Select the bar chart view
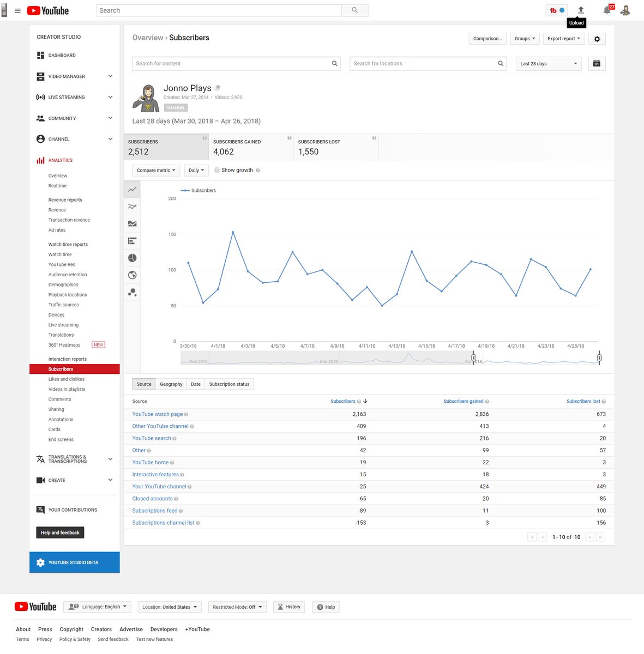This screenshot has height=654, width=644. 132,241
